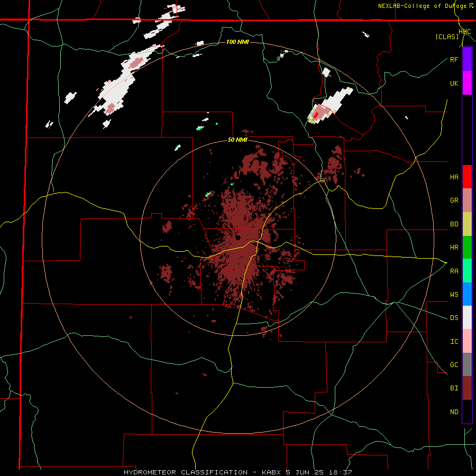Click the IC legend label
The width and height of the screenshot is (476, 476).
(x=454, y=342)
